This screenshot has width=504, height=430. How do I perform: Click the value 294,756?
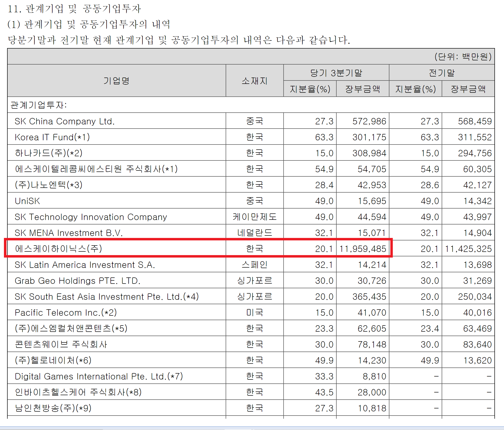pos(475,153)
